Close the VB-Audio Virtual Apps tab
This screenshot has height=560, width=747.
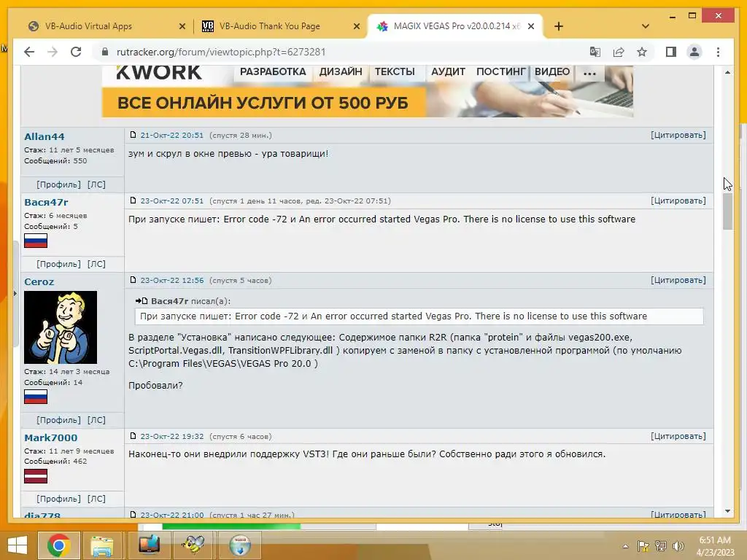pos(182,27)
